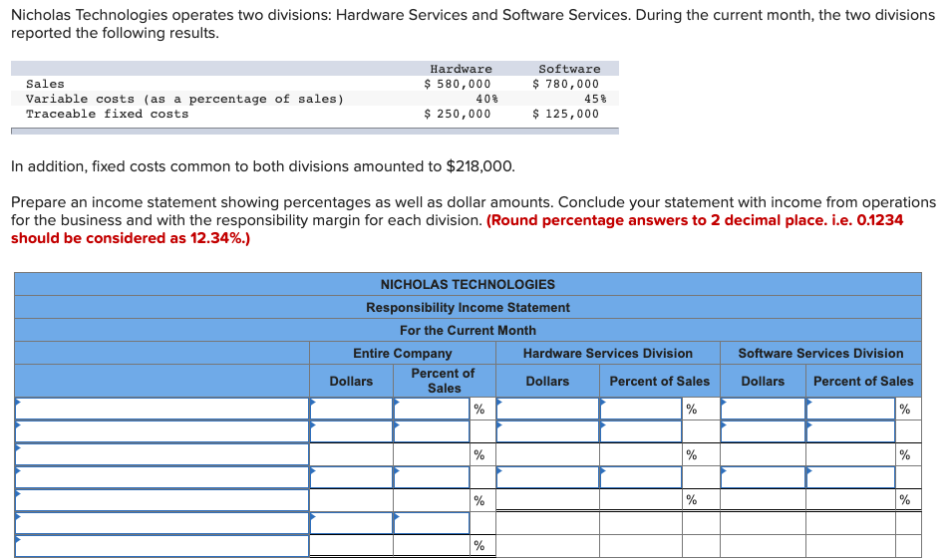The width and height of the screenshot is (950, 560).
Task: Click the 'For the Current Month' heading
Action: tap(468, 330)
